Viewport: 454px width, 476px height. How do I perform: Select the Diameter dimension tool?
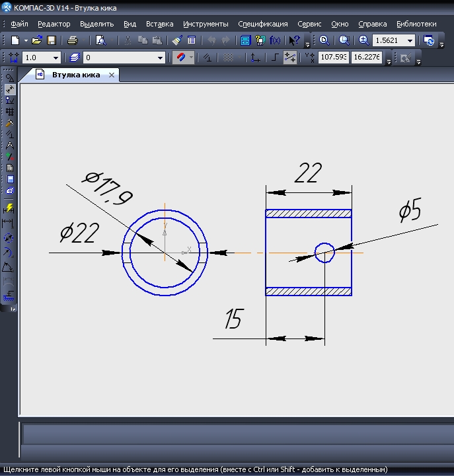pos(8,238)
